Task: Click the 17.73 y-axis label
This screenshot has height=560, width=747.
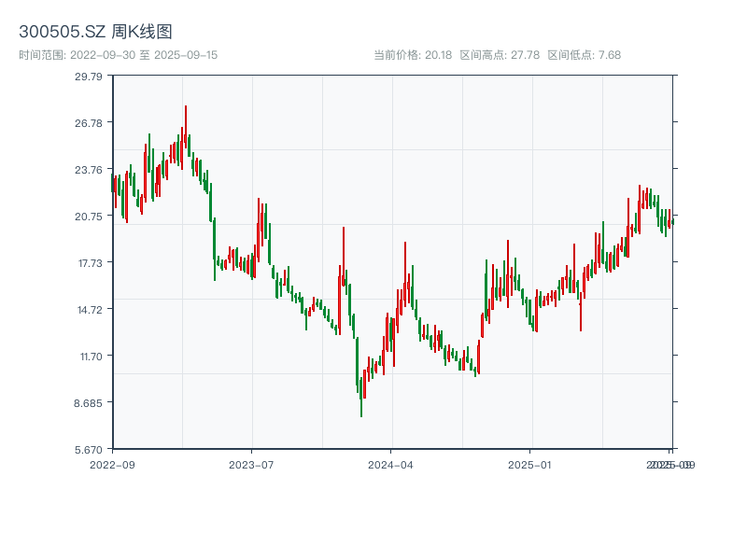Action: click(x=91, y=263)
